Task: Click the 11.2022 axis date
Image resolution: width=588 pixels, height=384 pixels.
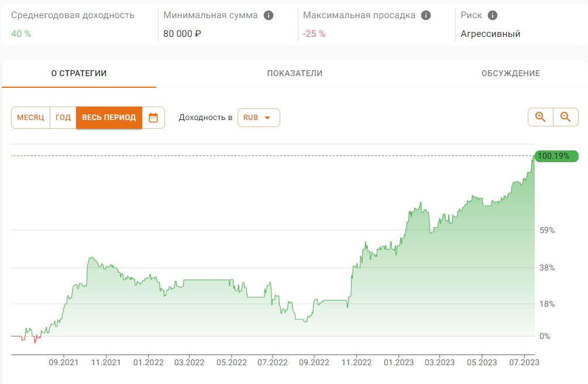Action: coord(357,362)
